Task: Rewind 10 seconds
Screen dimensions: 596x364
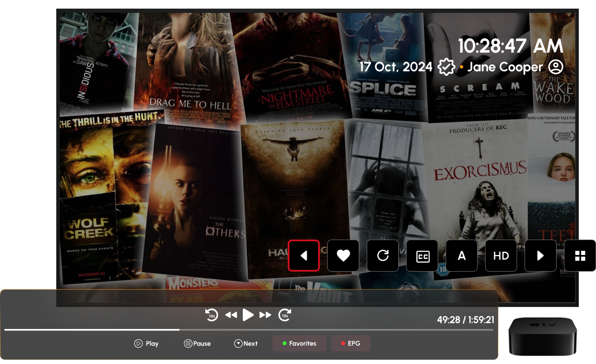Action: [211, 315]
